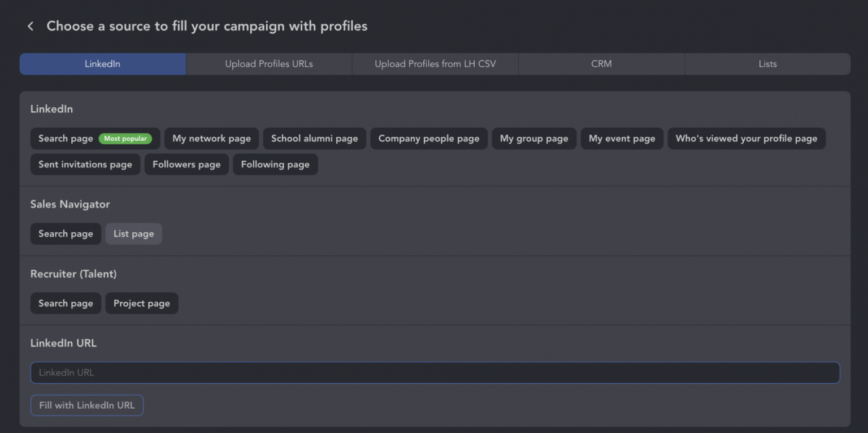Select My group page
This screenshot has width=868, height=433.
pyautogui.click(x=533, y=138)
